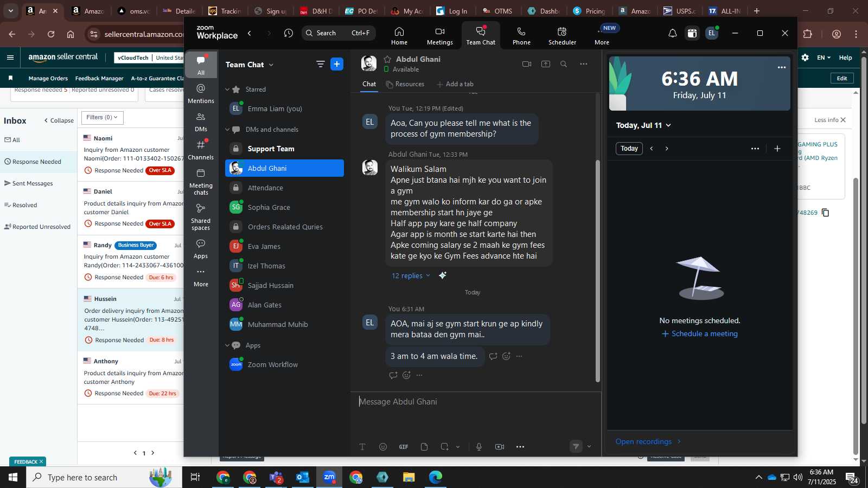
Task: Switch to the Chat tab
Action: pos(369,84)
